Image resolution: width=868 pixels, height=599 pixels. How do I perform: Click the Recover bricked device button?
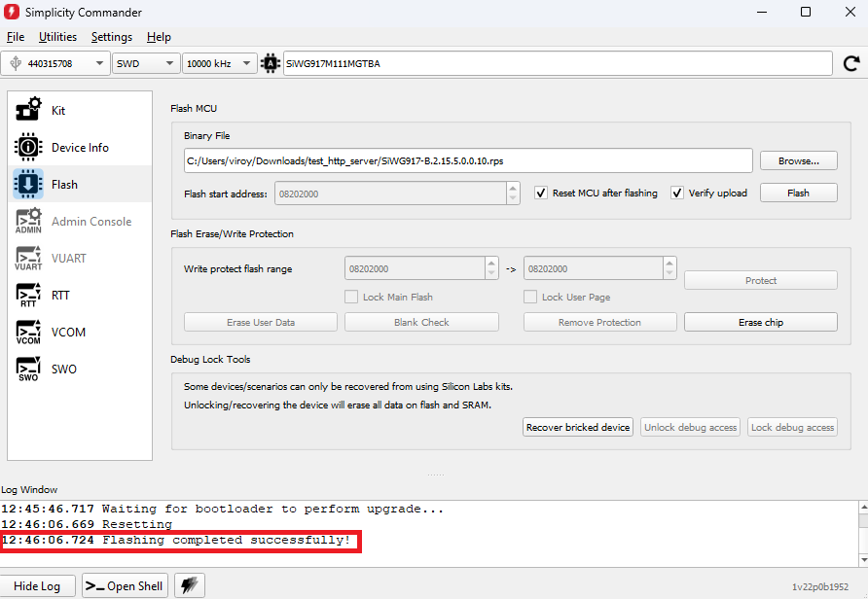578,427
